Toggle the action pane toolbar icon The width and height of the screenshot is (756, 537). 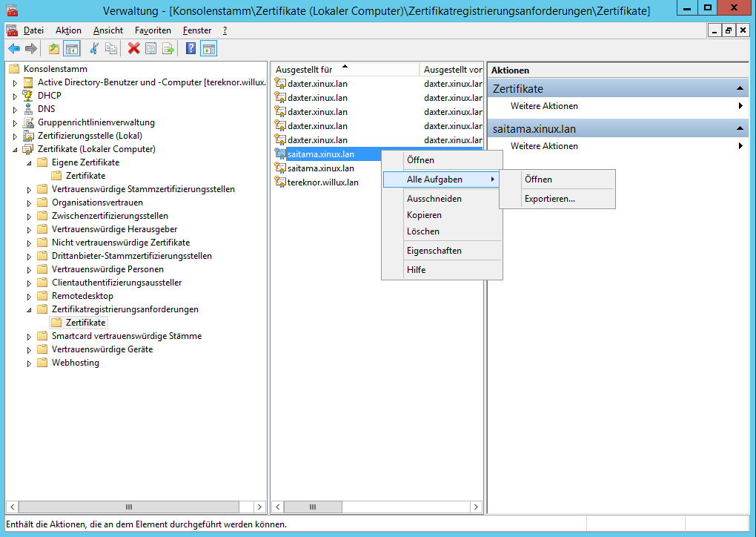coord(209,49)
